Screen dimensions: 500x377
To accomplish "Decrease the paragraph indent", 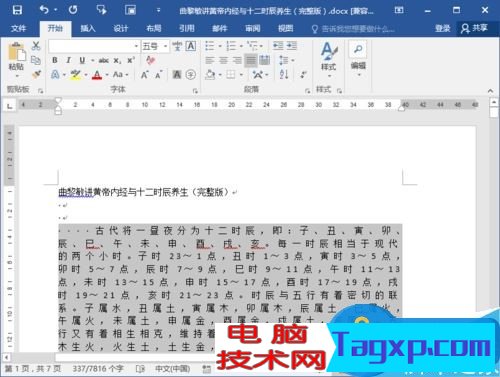I will [x=278, y=46].
